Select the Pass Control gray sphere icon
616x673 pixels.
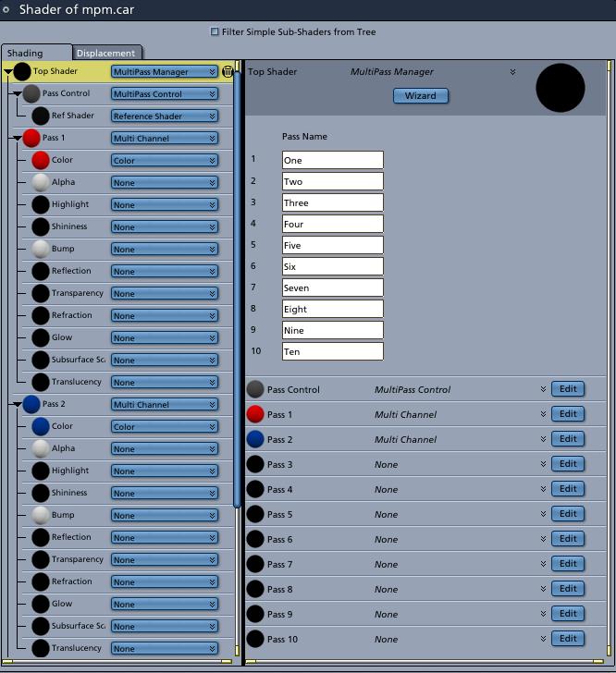tap(31, 93)
